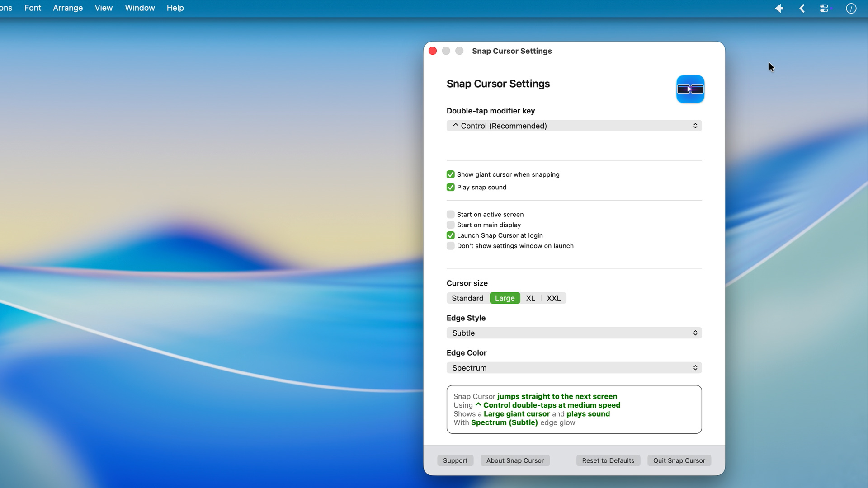Disable Launch Snap Cursor at login
868x488 pixels.
[x=450, y=235]
